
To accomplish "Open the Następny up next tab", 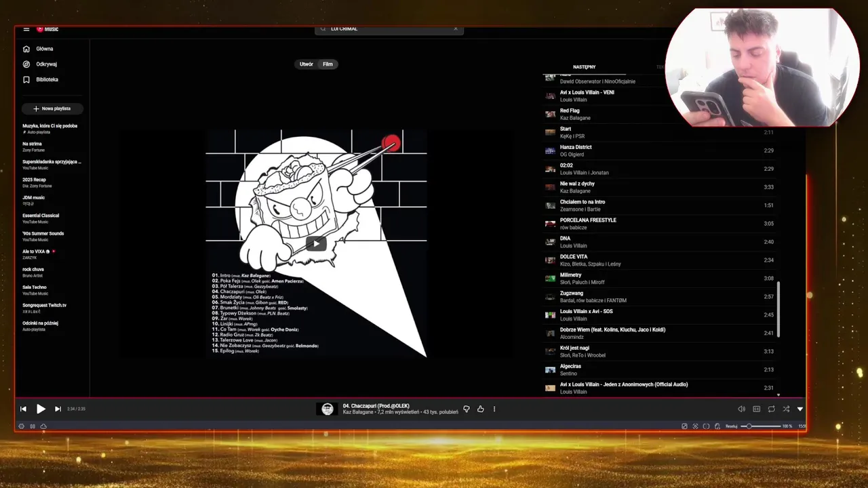I will click(x=584, y=67).
